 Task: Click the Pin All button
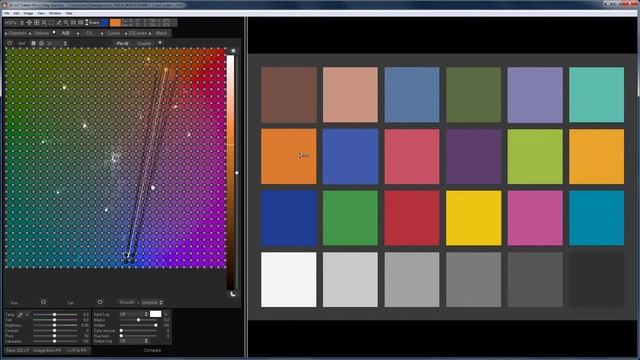click(122, 43)
